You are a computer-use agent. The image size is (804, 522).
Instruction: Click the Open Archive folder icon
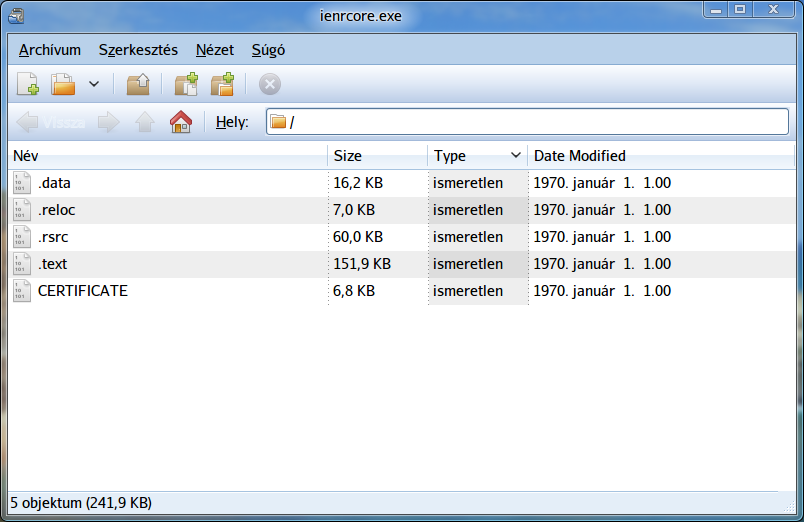point(63,84)
